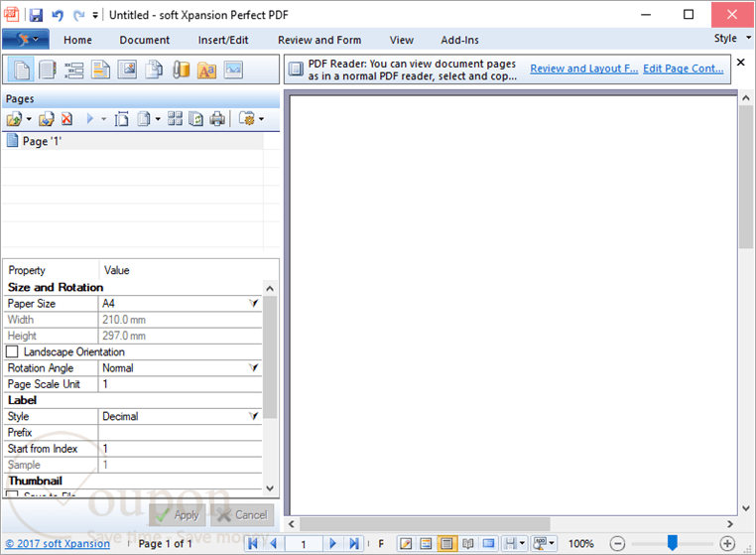Click the page thumbnails grid icon
The width and height of the screenshot is (756, 555).
[175, 119]
